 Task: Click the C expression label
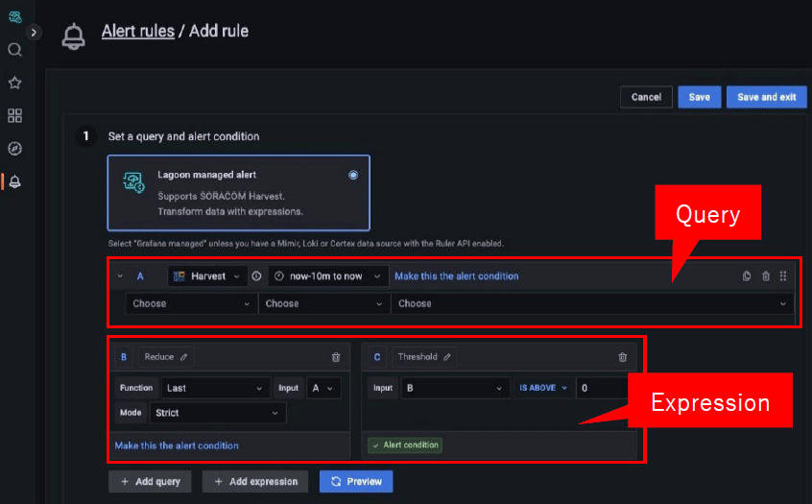[x=377, y=357]
